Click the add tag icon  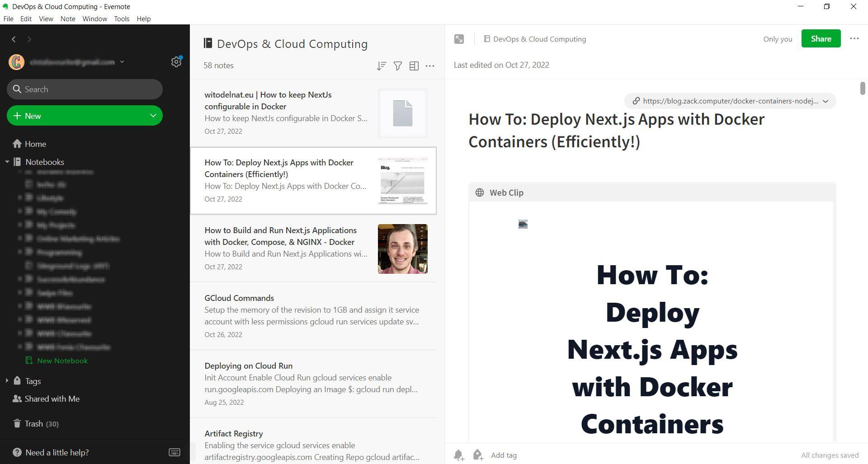[x=478, y=455]
